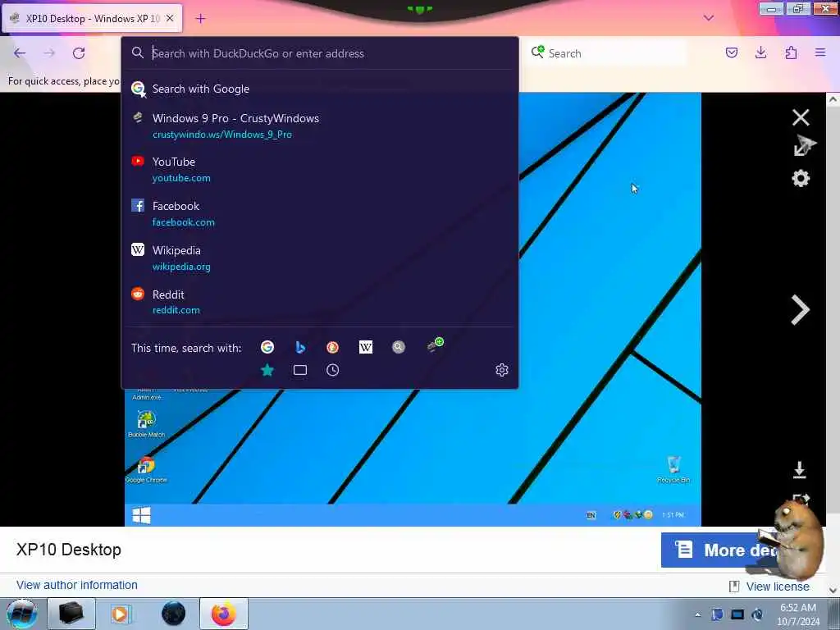
Task: Search open tabs with the rectangle icon
Action: [300, 370]
